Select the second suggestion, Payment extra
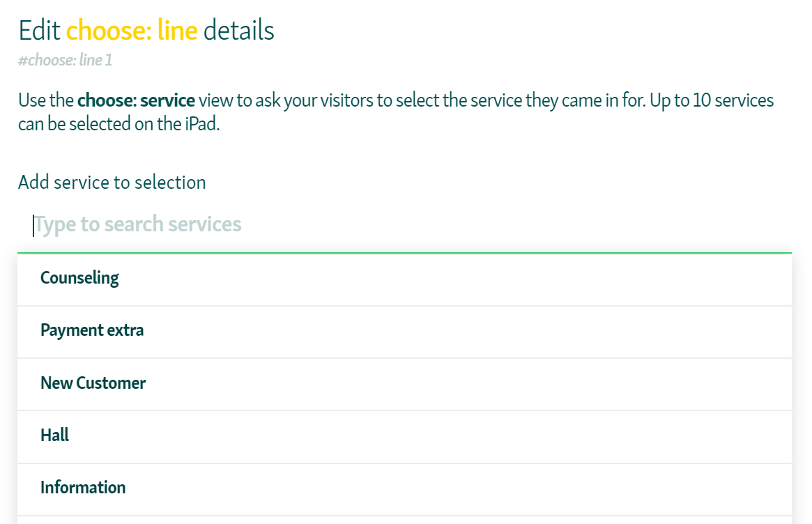812x524 pixels. pyautogui.click(x=92, y=330)
